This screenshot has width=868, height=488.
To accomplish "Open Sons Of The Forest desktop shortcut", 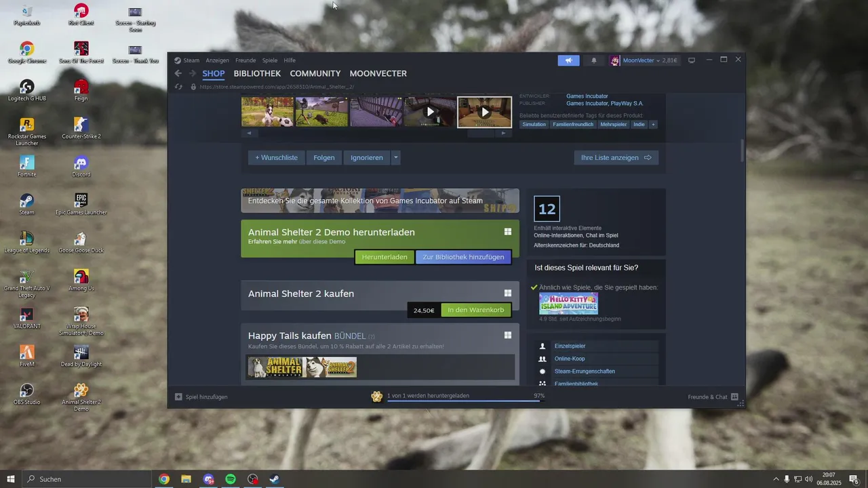I will 81,52.
